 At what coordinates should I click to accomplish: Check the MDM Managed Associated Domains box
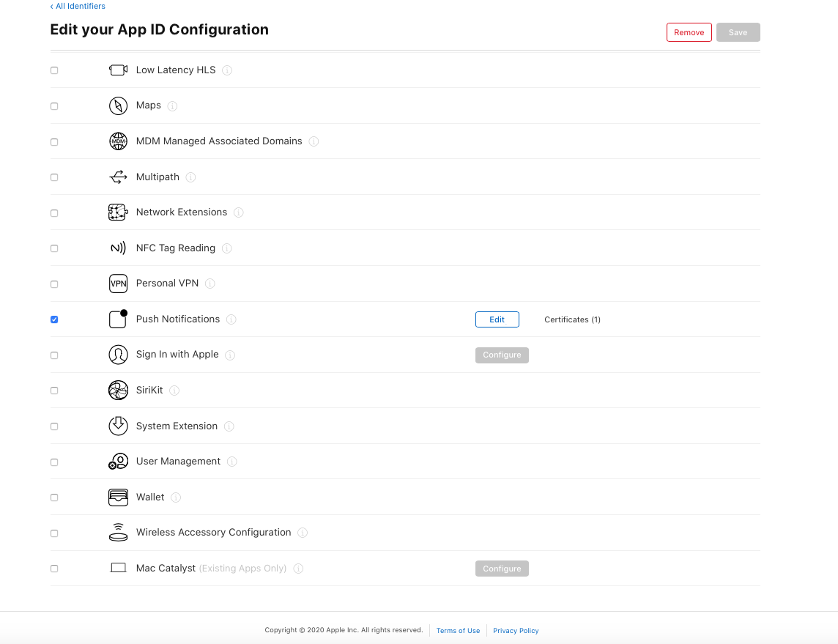(x=54, y=141)
